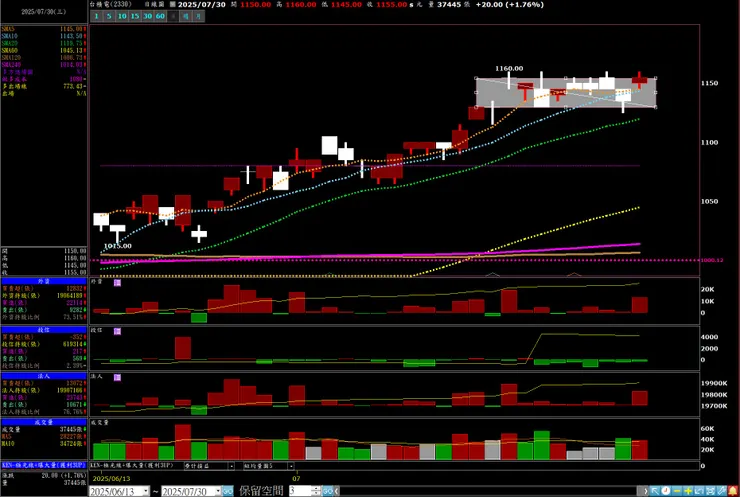Switch to 10-minute timeframe
This screenshot has height=497, width=740.
click(122, 16)
